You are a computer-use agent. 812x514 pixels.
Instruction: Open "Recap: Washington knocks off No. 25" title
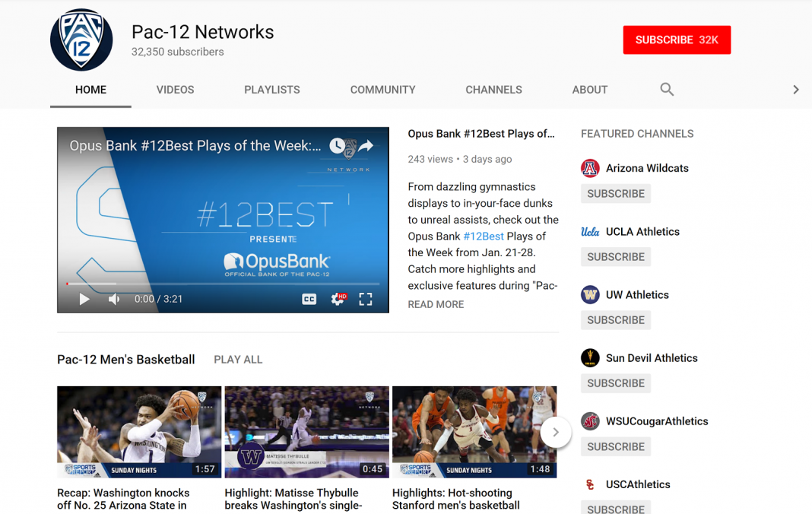[x=123, y=499]
